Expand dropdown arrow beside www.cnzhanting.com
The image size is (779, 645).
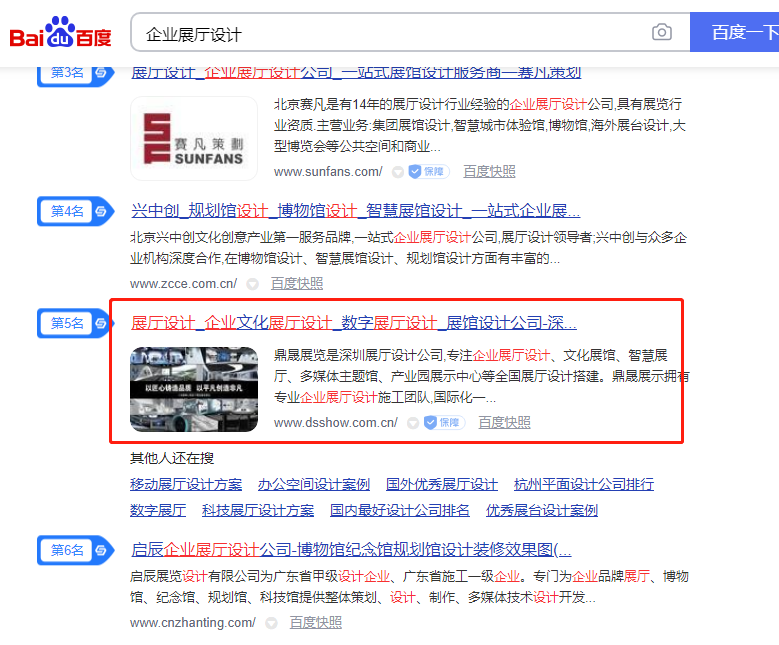[271, 623]
